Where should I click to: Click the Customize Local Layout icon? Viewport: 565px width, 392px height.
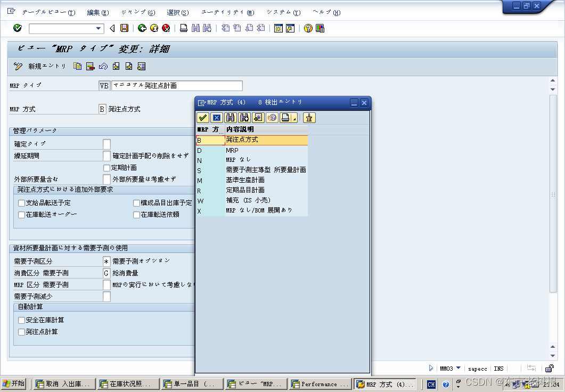point(320,28)
